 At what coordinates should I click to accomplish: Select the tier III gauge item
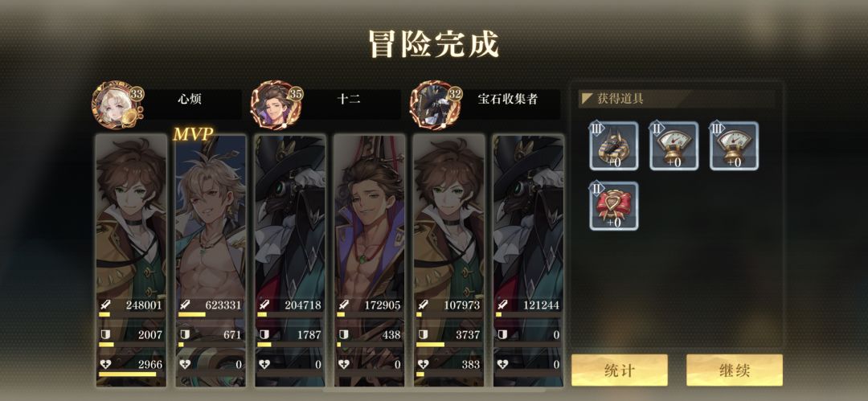coord(734,145)
